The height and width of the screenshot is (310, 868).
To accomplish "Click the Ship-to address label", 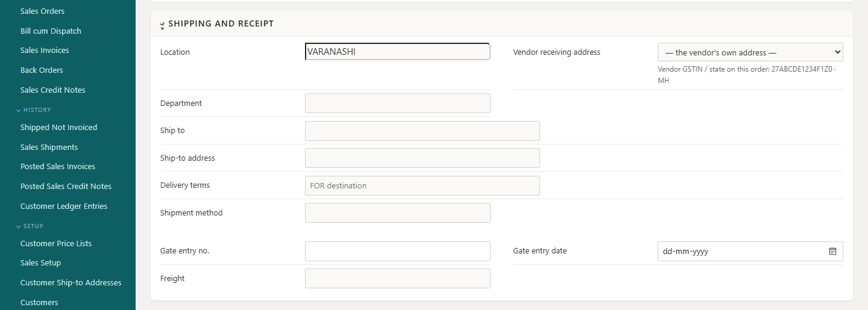I will (x=187, y=158).
